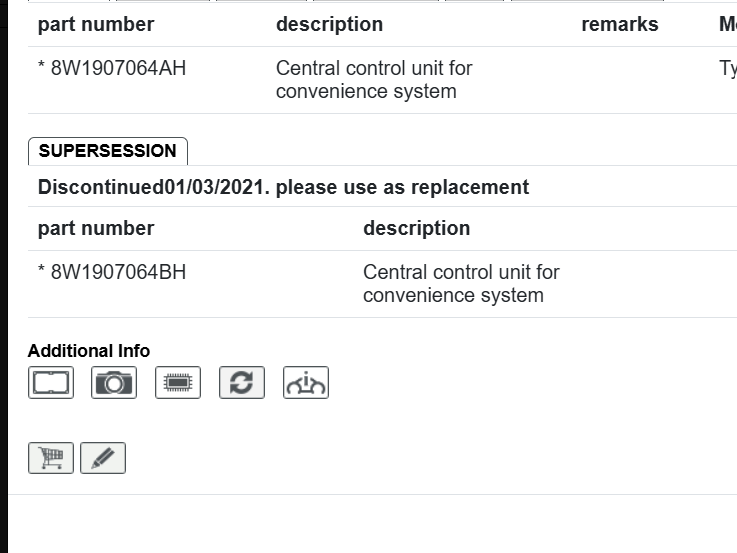Image resolution: width=737 pixels, height=553 pixels.
Task: Click the partially visible rightmost column header
Action: (x=727, y=24)
